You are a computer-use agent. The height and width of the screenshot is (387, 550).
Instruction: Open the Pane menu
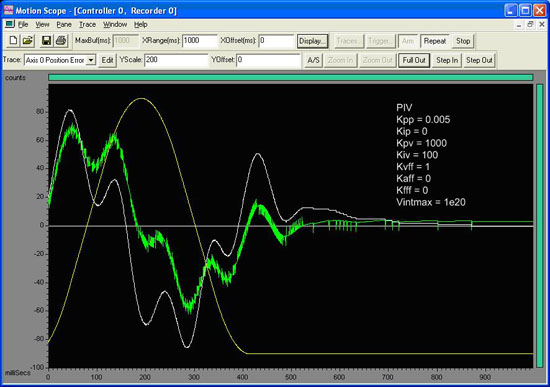64,25
